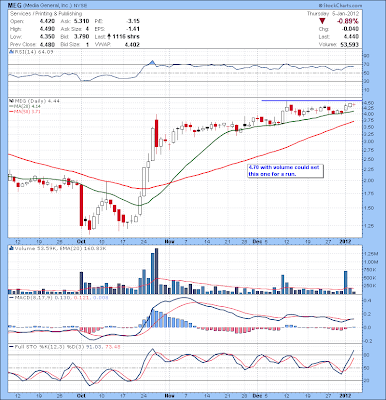386x400 pixels.
Task: Click the '2012' label under price chart
Action: (x=345, y=241)
